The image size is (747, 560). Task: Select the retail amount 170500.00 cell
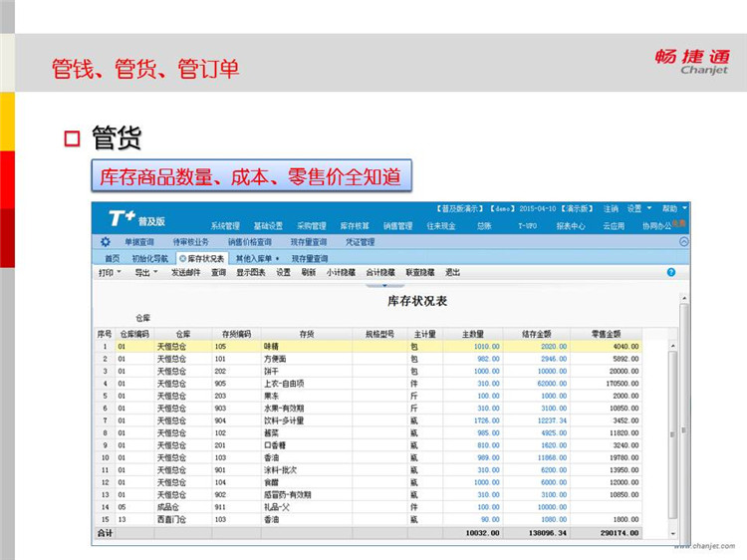(606, 384)
